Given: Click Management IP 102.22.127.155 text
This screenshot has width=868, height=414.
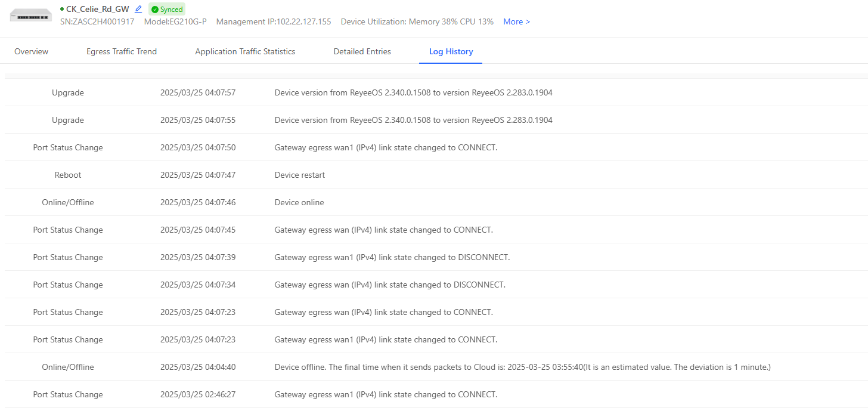Looking at the screenshot, I should (274, 21).
